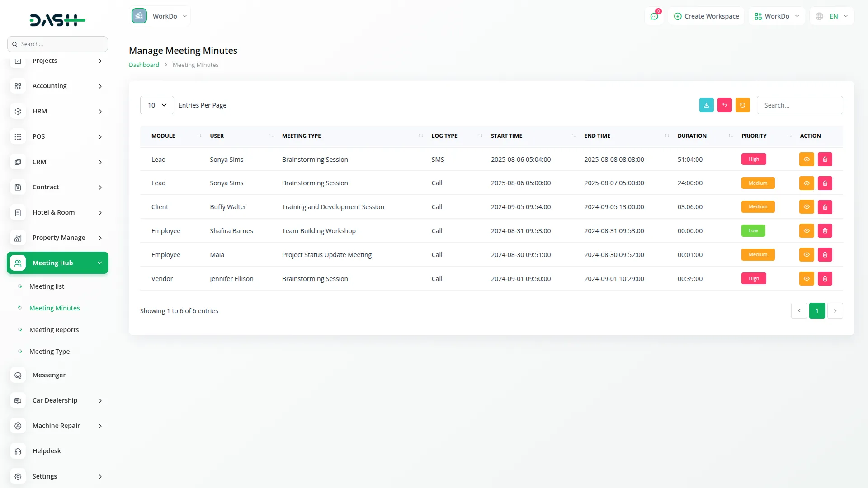
Task: Click trash icon for Buffy Walter row
Action: [x=825, y=207]
